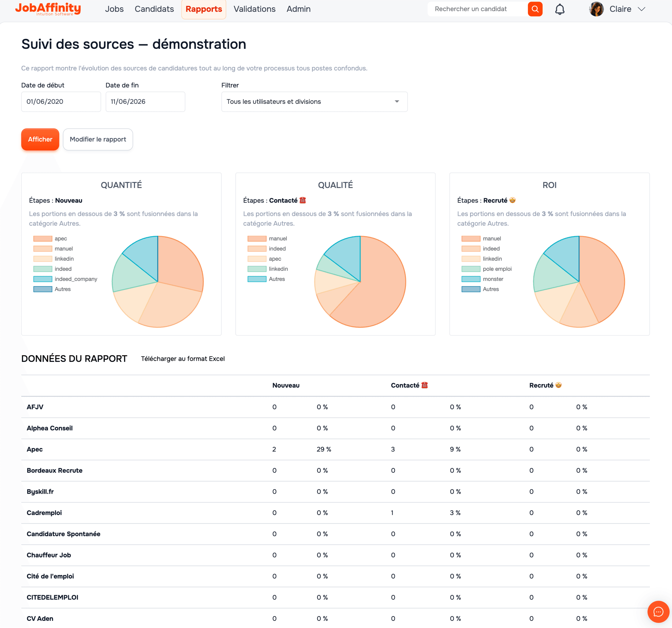Toggle Autres legend swatch in Quantité chart
This screenshot has height=628, width=672.
click(x=43, y=289)
